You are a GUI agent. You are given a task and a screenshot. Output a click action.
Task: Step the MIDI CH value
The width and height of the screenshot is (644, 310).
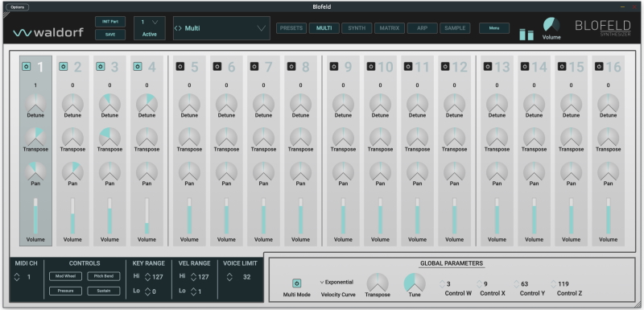[17, 277]
